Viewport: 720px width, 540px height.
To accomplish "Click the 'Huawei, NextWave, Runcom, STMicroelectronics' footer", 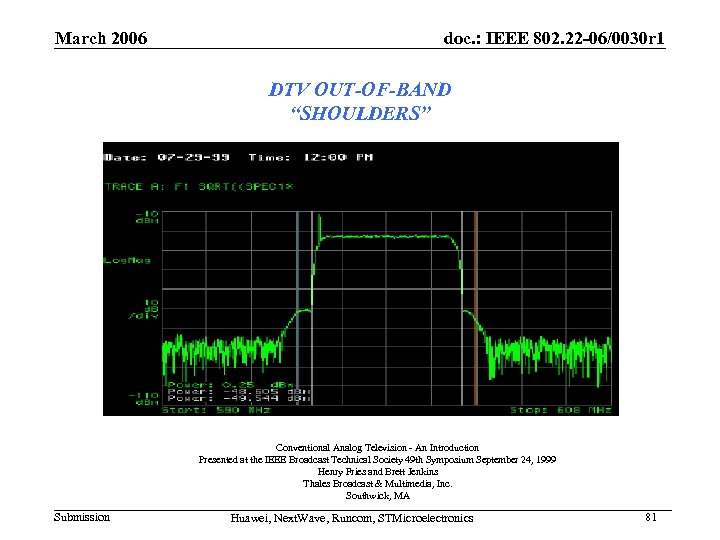I will tap(352, 518).
